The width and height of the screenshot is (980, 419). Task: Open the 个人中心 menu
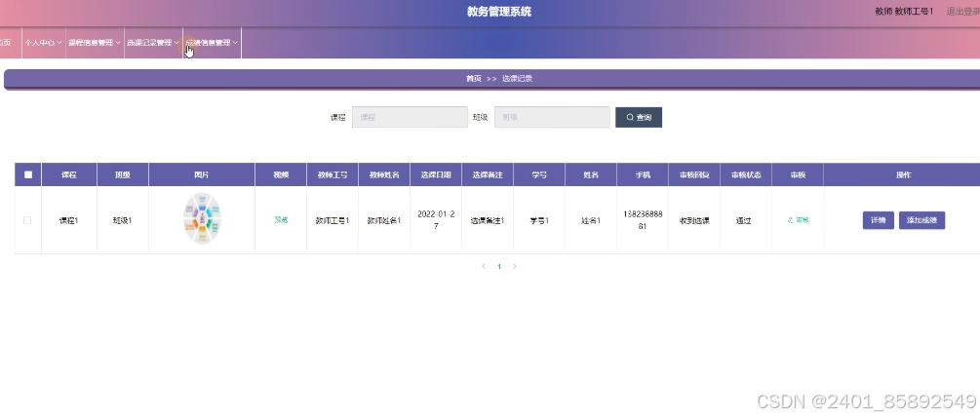pyautogui.click(x=43, y=43)
